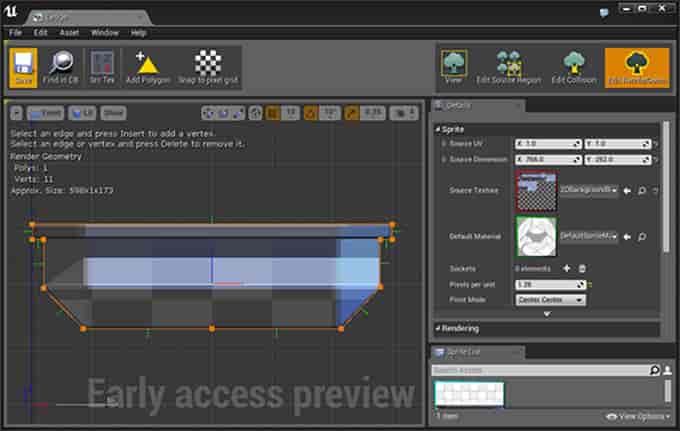Add a socket with plus icon
680x431 pixels.
[567, 269]
